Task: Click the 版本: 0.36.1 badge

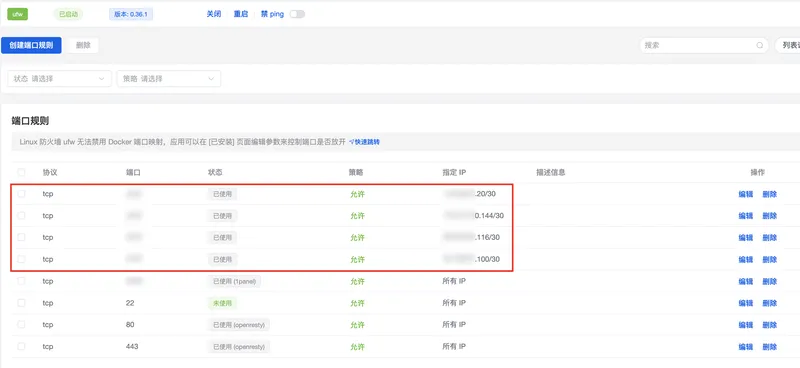Action: point(131,14)
